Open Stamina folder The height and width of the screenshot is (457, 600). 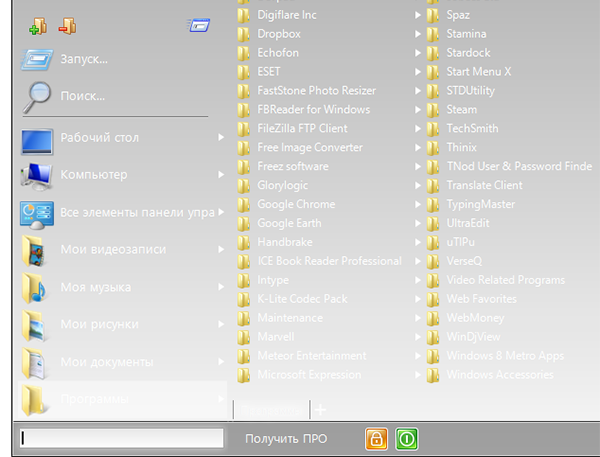tap(512, 34)
